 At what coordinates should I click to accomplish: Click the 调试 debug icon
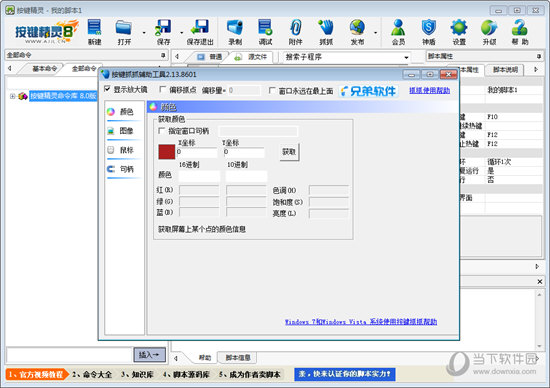[x=265, y=32]
